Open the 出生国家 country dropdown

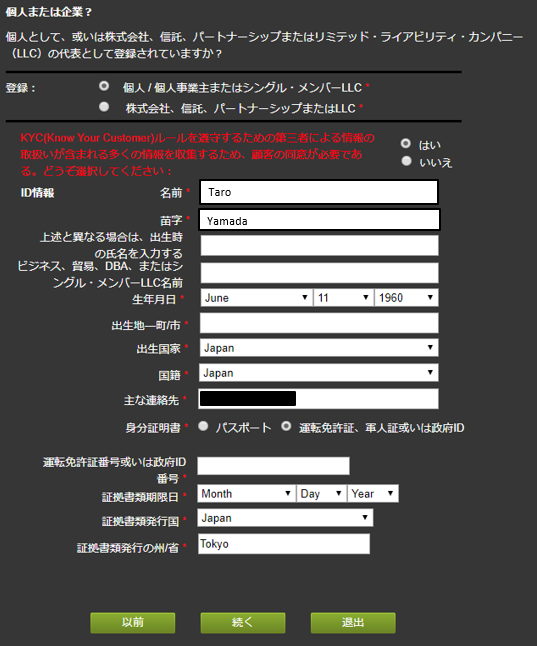pos(319,348)
